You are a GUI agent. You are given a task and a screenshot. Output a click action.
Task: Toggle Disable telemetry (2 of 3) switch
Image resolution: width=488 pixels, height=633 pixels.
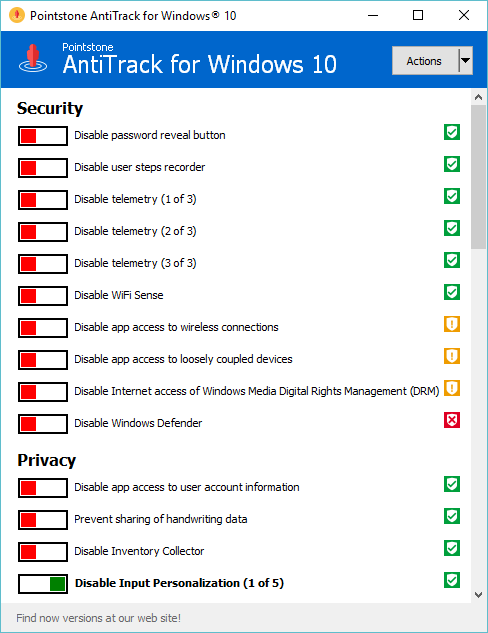[x=43, y=232]
